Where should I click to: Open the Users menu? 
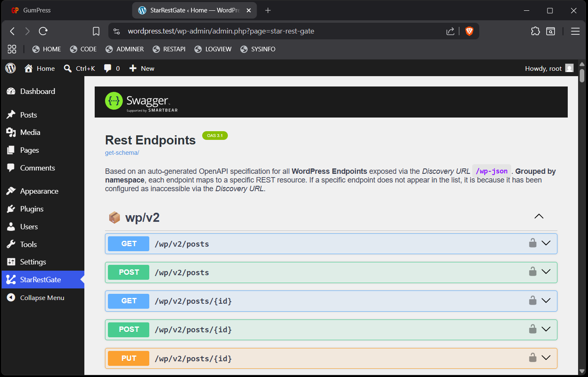click(x=43, y=227)
